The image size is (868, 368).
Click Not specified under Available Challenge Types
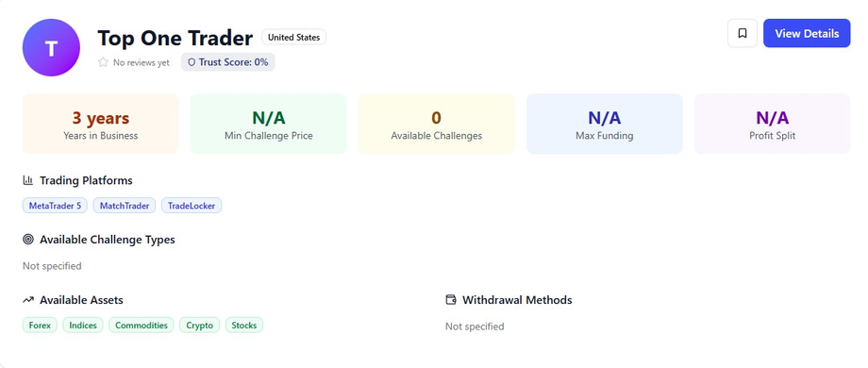52,266
